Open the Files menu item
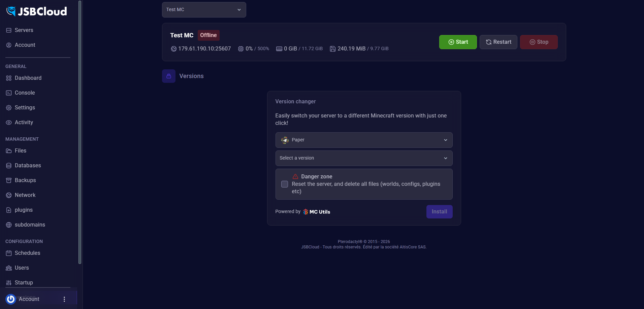Viewport: 644px width, 309px height. (x=20, y=151)
